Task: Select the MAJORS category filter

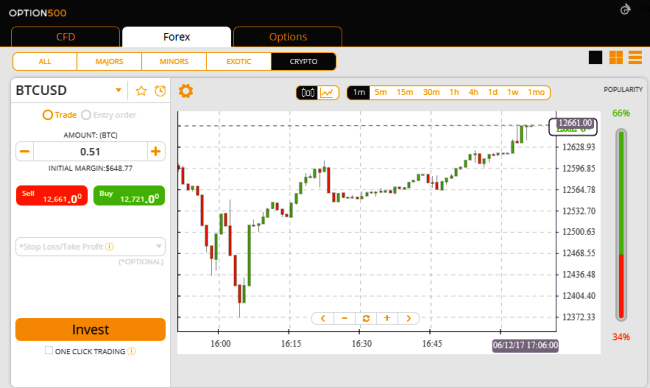Action: coord(109,61)
